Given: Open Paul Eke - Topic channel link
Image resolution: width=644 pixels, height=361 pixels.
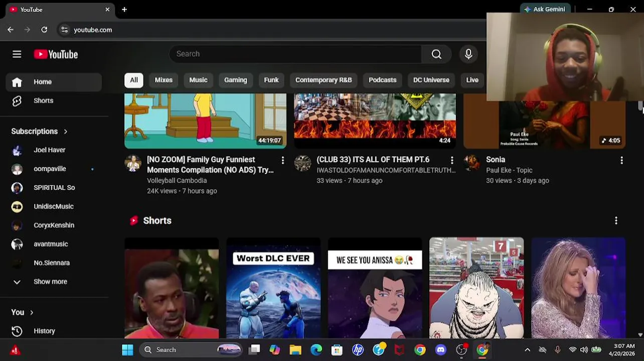Looking at the screenshot, I should (x=509, y=170).
